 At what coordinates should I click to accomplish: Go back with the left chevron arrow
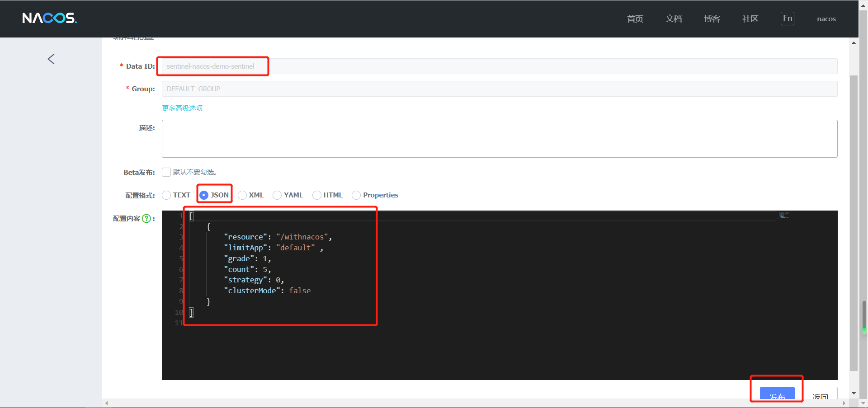pos(51,59)
